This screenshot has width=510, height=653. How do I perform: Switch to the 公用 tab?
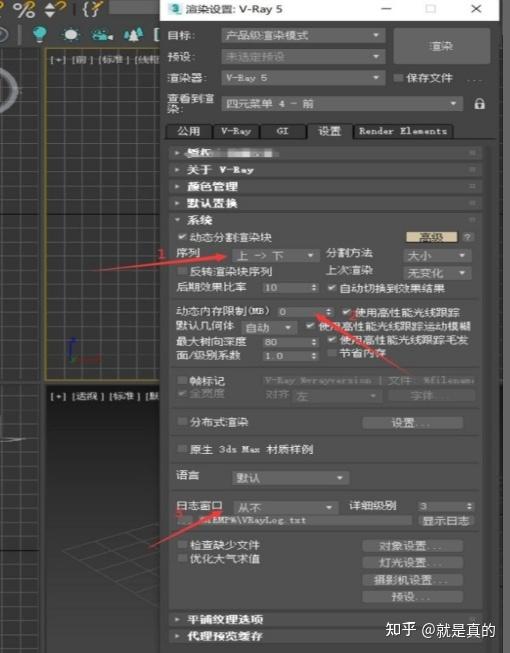[189, 131]
